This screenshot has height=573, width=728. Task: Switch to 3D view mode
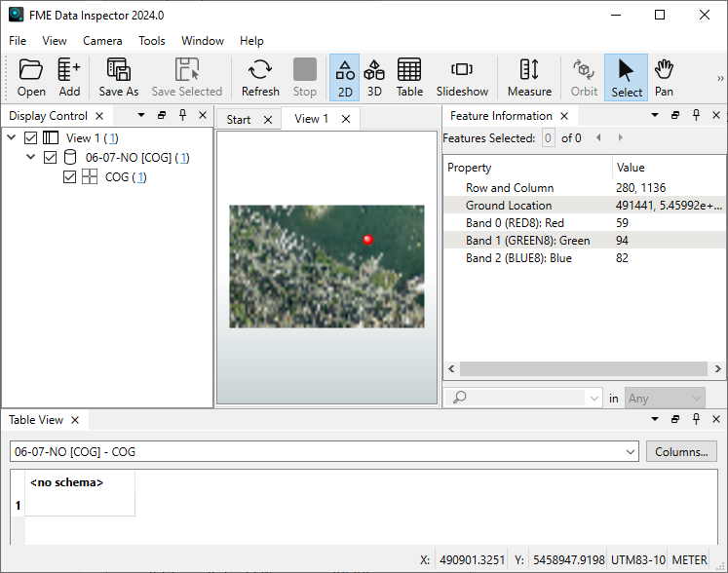tap(374, 77)
